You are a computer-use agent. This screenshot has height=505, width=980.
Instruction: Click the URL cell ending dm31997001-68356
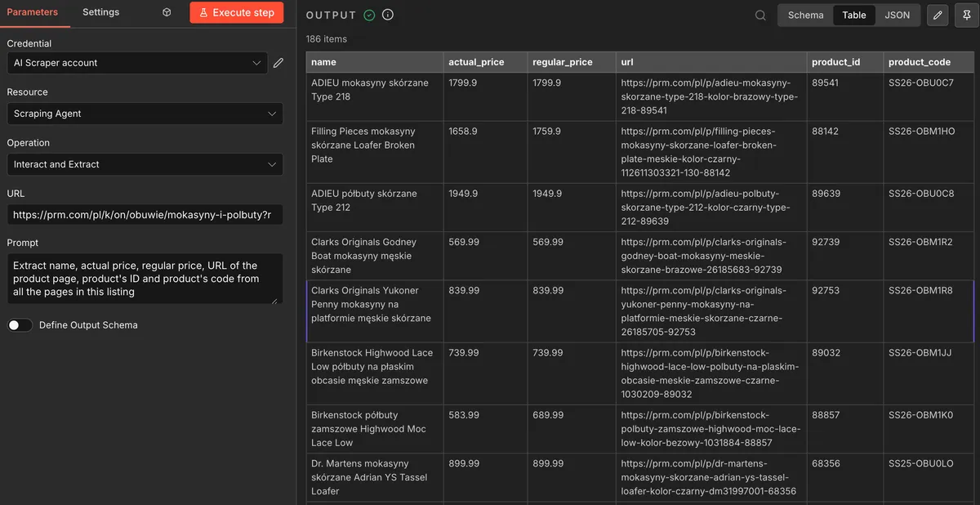(x=711, y=477)
